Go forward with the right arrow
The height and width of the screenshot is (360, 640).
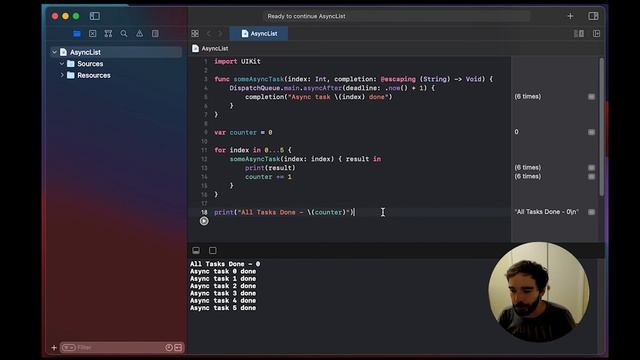220,33
